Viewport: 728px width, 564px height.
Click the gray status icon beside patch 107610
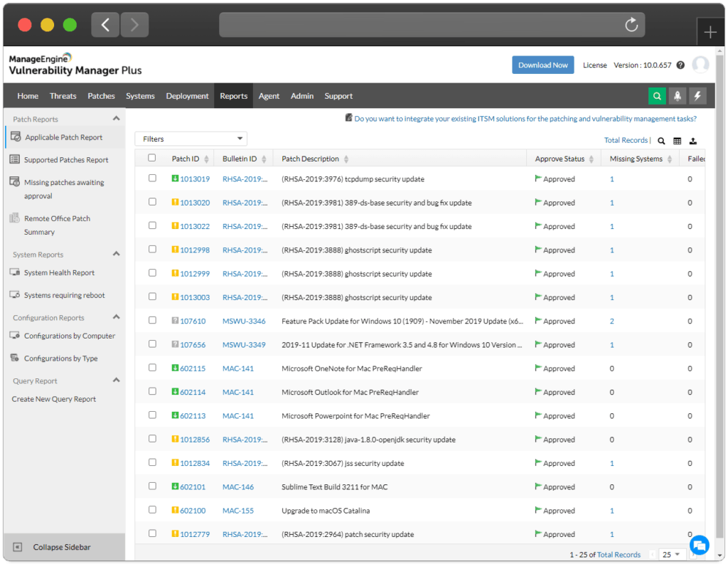[175, 320]
